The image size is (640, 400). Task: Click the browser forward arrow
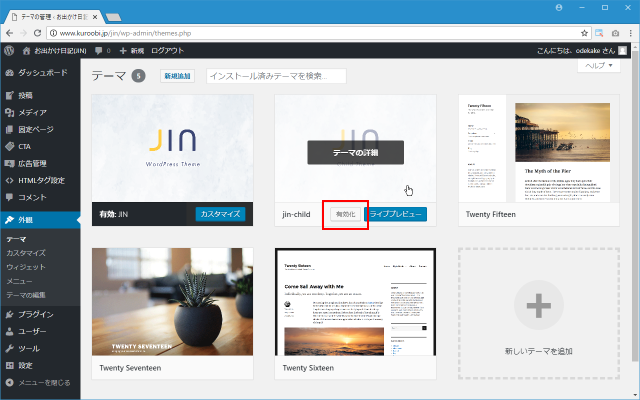(x=24, y=33)
